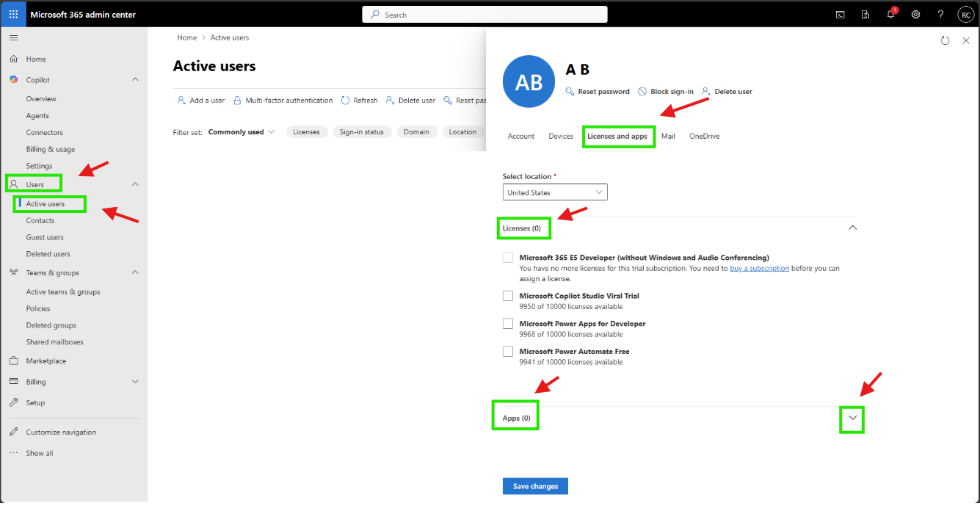Click the Reset password key icon in panel
The width and height of the screenshot is (980, 511).
click(570, 91)
